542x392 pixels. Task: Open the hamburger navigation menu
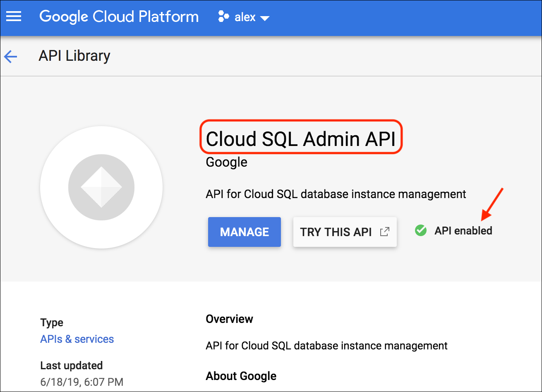coord(14,17)
